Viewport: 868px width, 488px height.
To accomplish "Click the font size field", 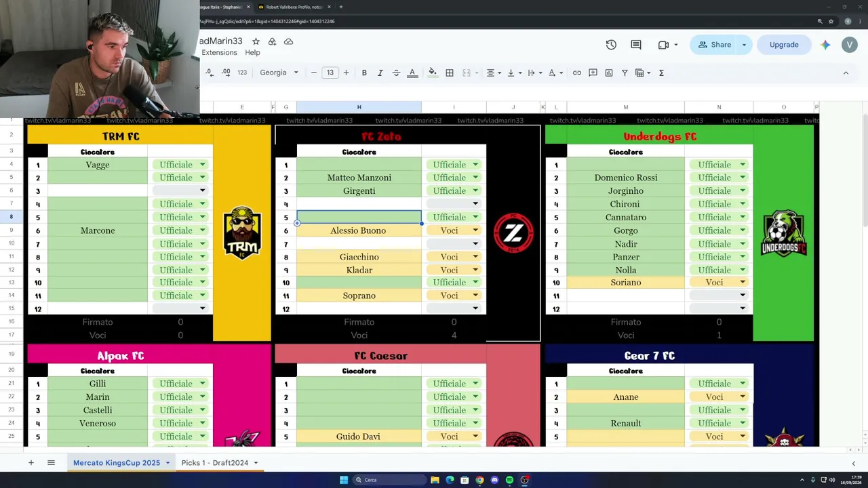I will [x=330, y=73].
